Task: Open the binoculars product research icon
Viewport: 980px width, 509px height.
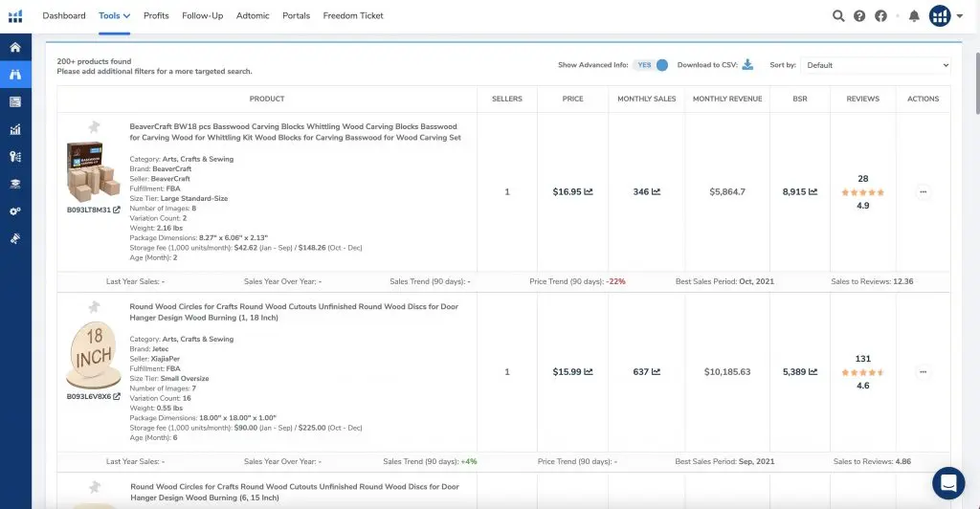Action: click(15, 74)
